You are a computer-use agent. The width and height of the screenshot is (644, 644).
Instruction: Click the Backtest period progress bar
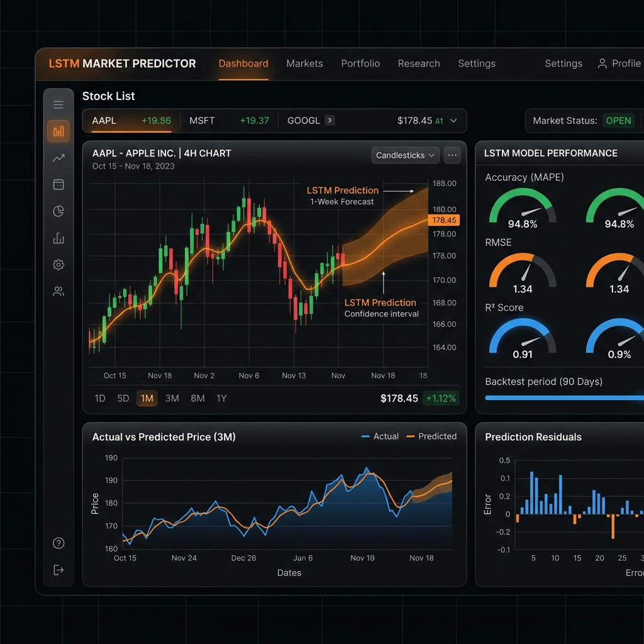point(564,397)
